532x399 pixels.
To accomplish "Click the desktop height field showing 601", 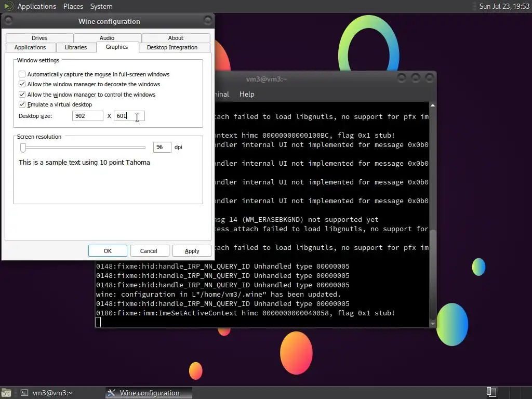I will tap(129, 116).
